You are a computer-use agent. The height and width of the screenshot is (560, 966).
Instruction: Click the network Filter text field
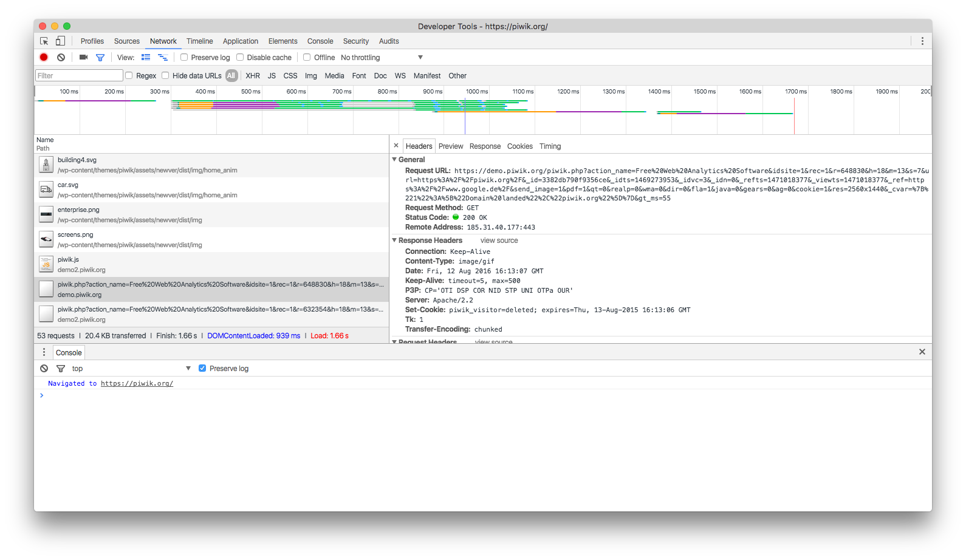79,76
